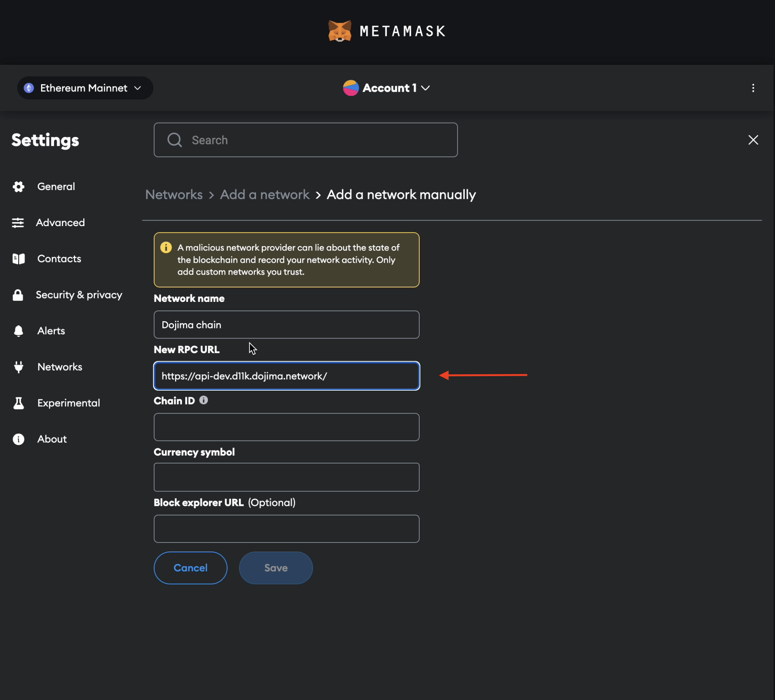Open the General settings tab

point(56,186)
